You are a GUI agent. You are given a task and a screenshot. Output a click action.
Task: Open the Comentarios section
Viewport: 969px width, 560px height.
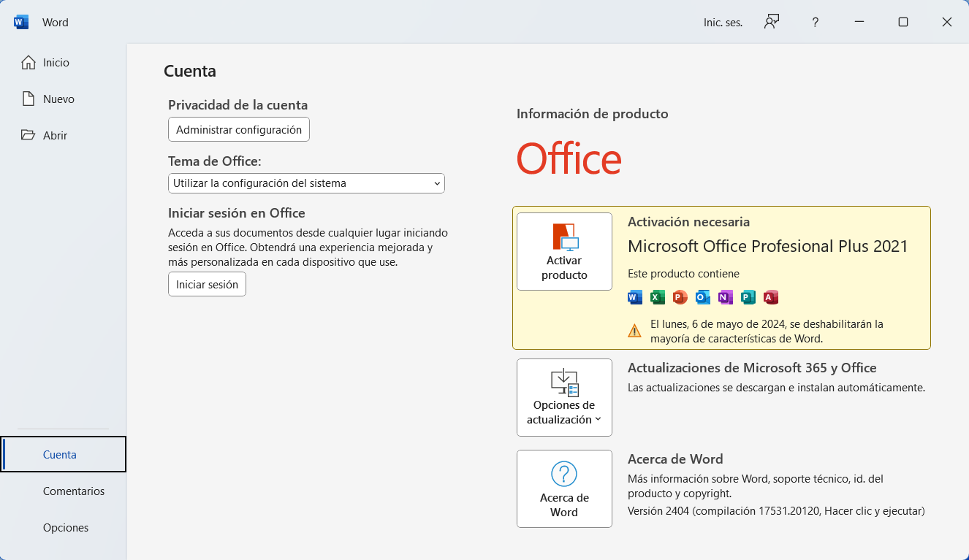64,491
